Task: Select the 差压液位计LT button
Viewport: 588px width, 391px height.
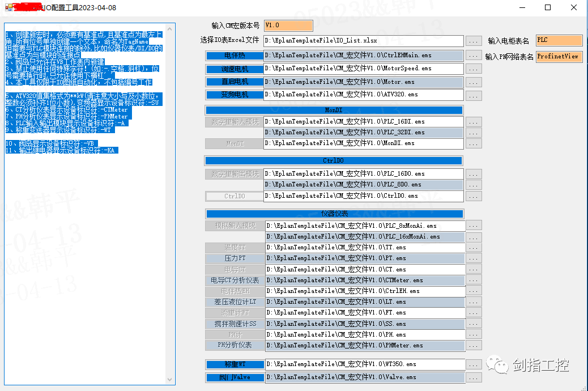Action: click(x=234, y=301)
